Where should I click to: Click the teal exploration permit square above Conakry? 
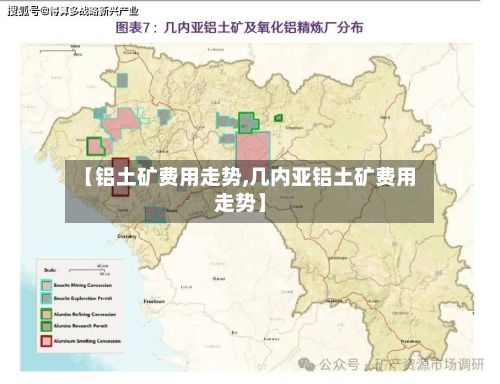click(155, 214)
